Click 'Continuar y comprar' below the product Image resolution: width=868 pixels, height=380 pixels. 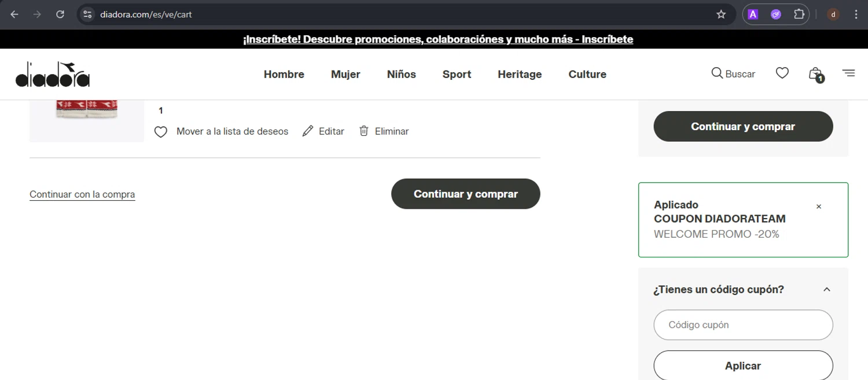click(466, 194)
